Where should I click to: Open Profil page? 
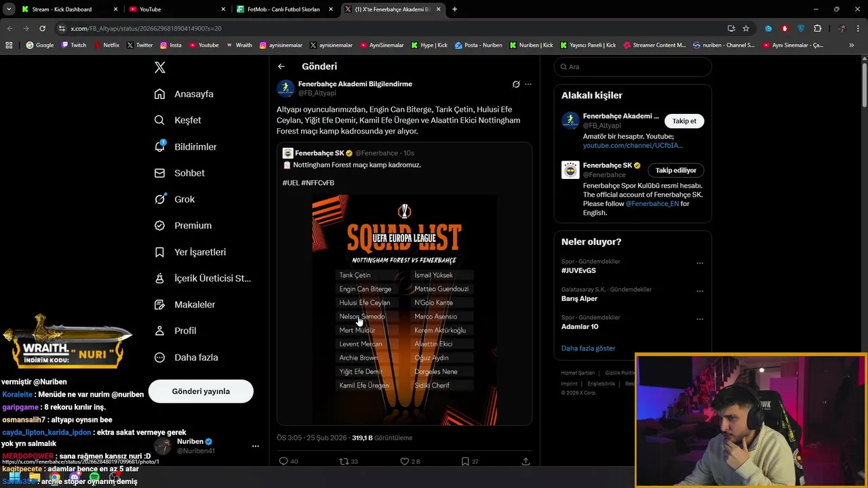point(175,331)
